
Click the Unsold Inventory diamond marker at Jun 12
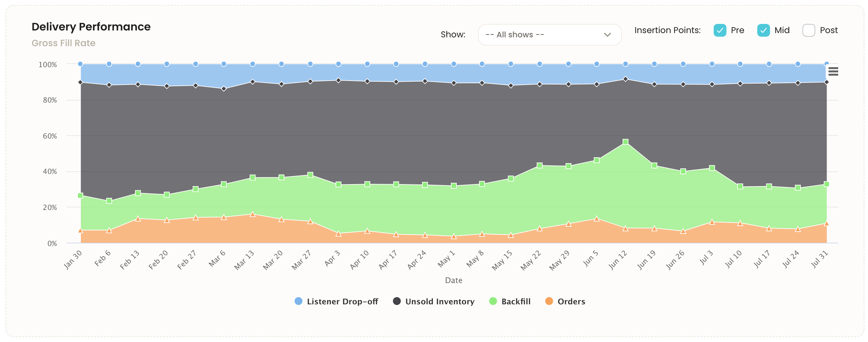(626, 79)
